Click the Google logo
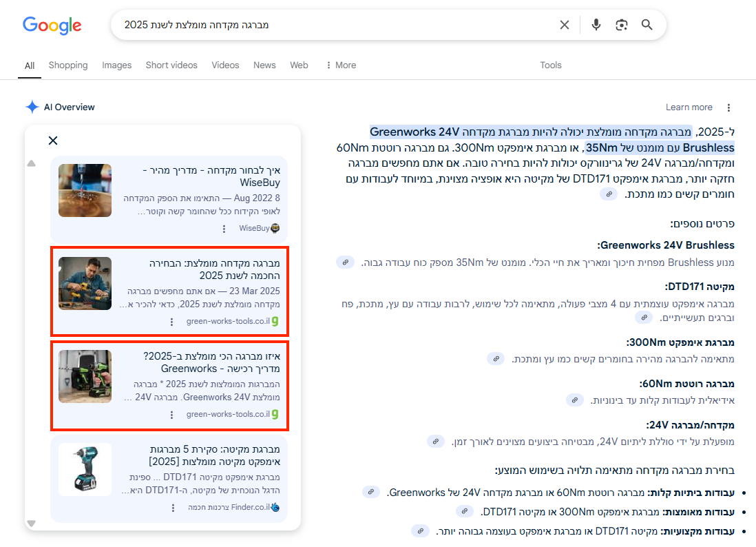756x547 pixels. tap(52, 25)
